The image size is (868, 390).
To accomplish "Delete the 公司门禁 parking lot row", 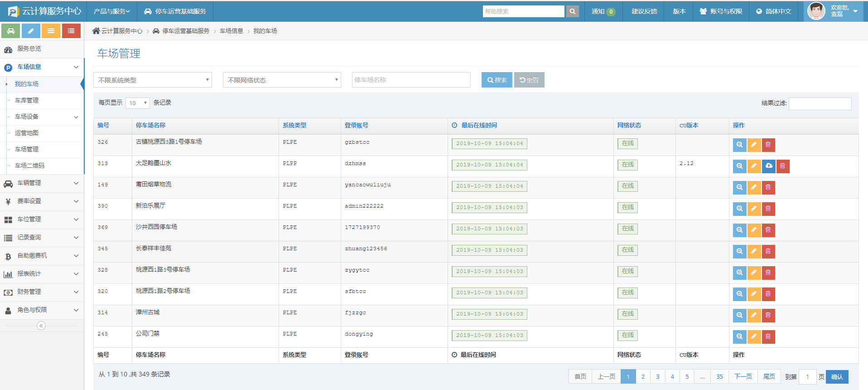I will (x=768, y=337).
